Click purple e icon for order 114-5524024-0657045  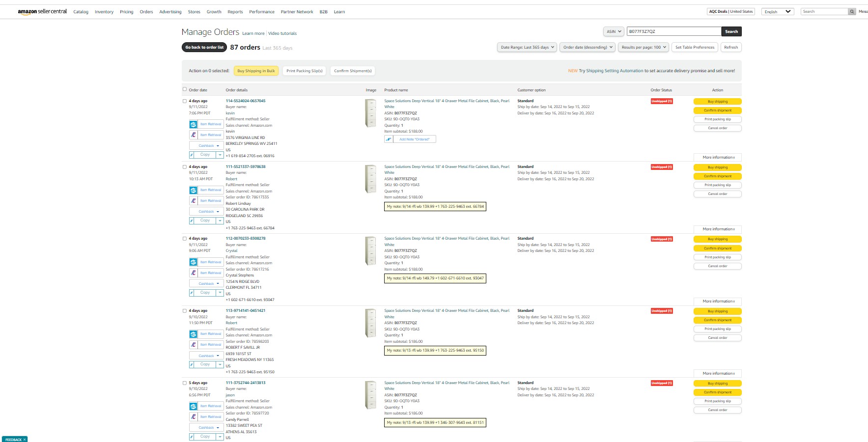tap(193, 135)
